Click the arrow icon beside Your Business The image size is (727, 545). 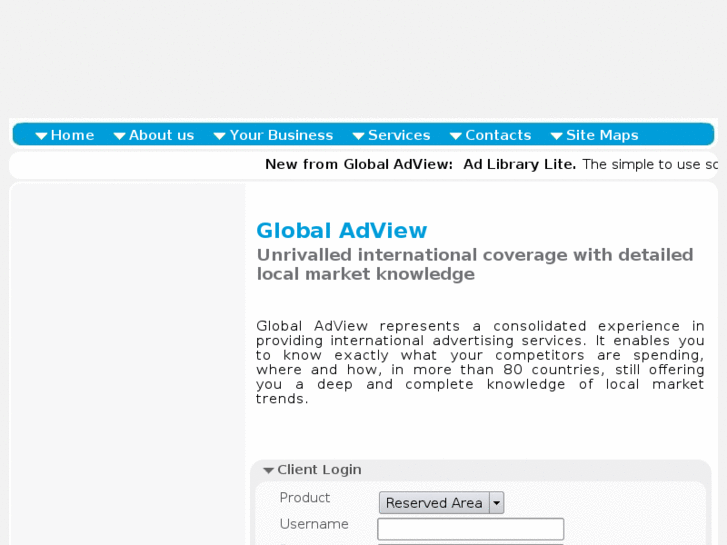tap(220, 136)
